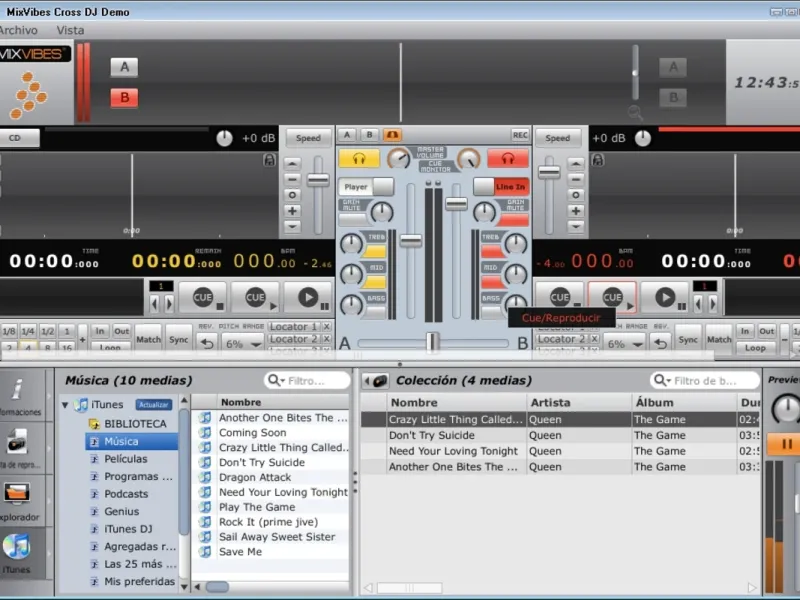
Task: Open the deck B pitch range 6% dropdown
Action: pos(624,344)
